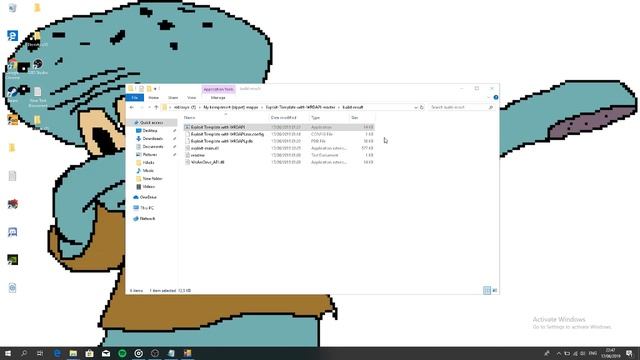The height and width of the screenshot is (360, 640).
Task: Open taskbar Search
Action: pos(24,353)
